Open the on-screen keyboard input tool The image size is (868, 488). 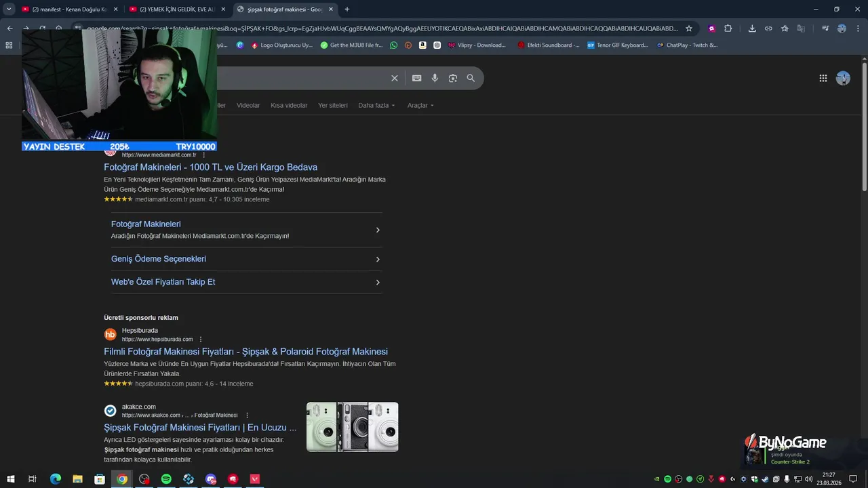coord(416,78)
